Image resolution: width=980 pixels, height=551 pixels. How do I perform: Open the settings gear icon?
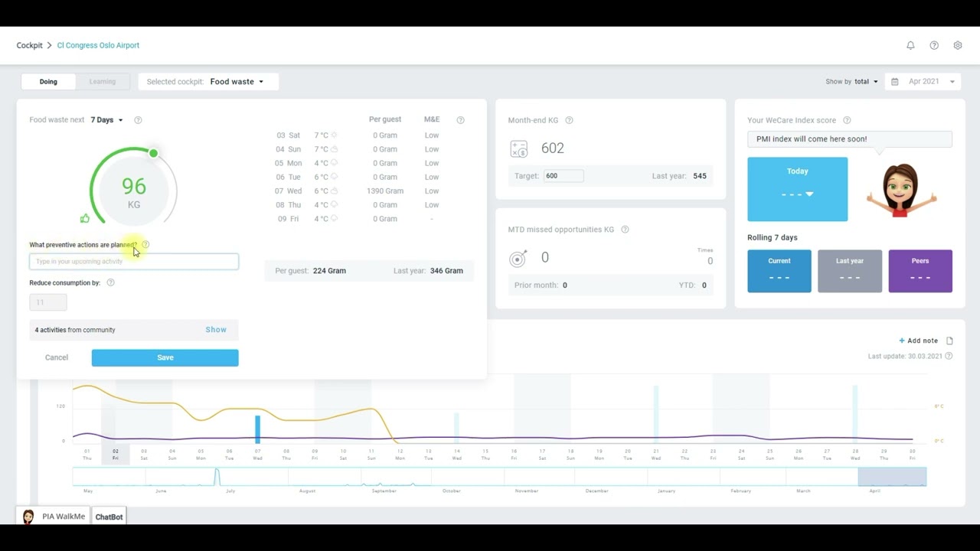(958, 45)
